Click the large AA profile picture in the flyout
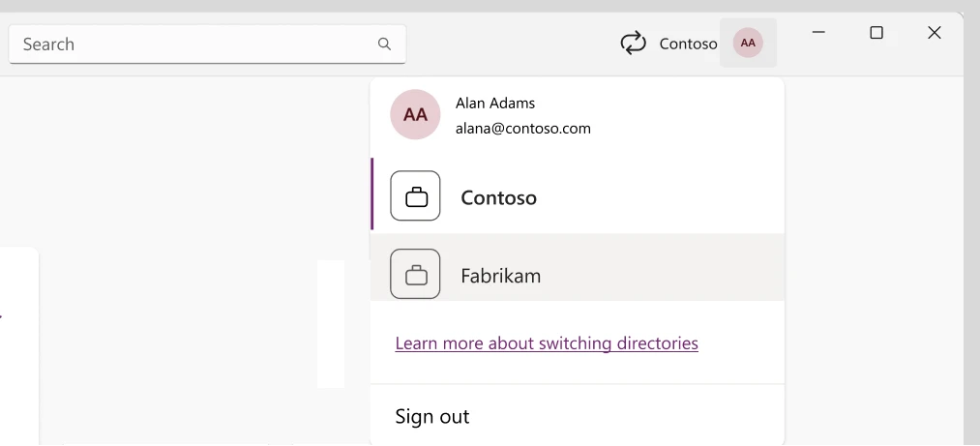Viewport: 980px width, 446px height. click(x=415, y=114)
